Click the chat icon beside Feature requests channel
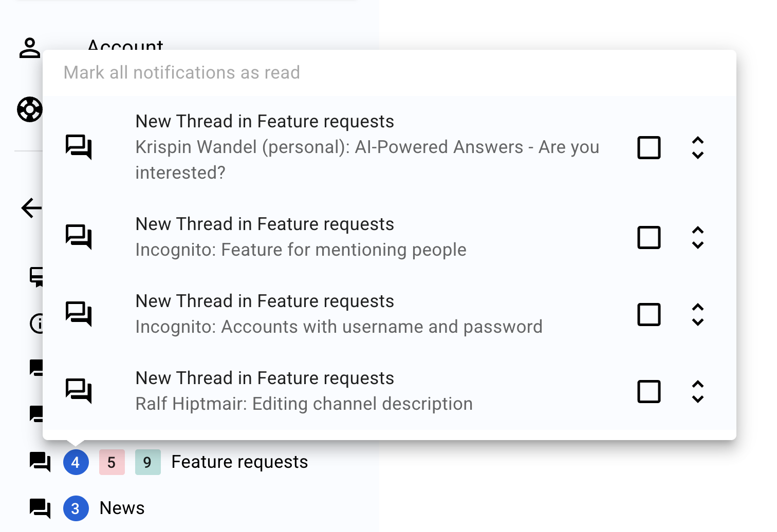777x532 pixels. (39, 462)
